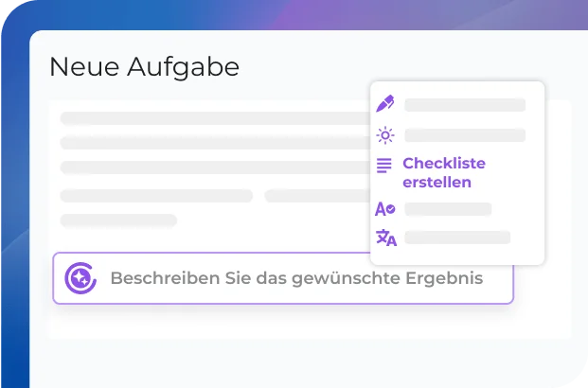This screenshot has width=588, height=388.
Task: Click the sun icon in the popup menu
Action: click(x=385, y=135)
